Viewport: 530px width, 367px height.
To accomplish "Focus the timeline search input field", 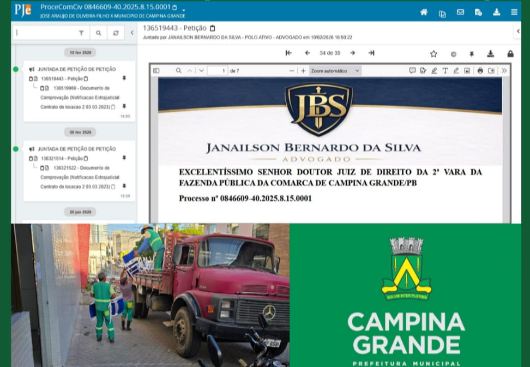I will click(x=46, y=33).
